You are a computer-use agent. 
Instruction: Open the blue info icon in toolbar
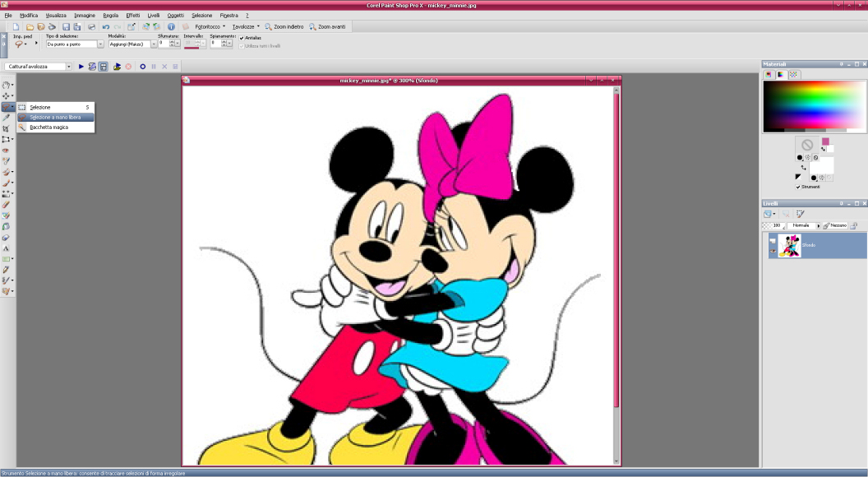pos(171,26)
